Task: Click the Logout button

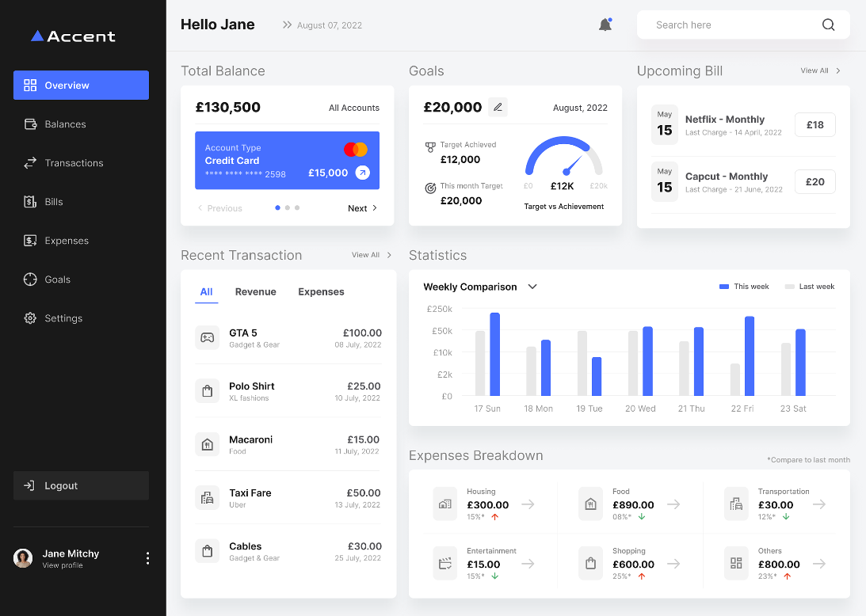Action: (81, 485)
